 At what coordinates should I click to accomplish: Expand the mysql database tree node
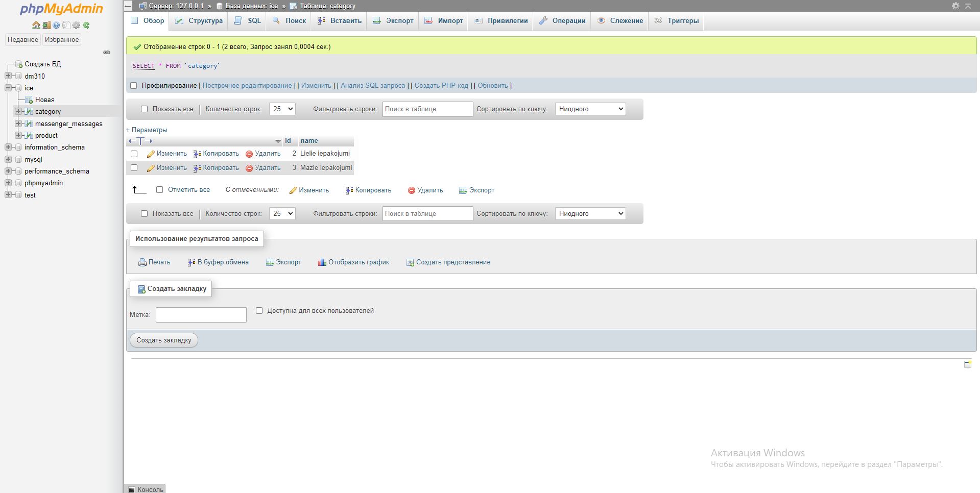point(8,159)
